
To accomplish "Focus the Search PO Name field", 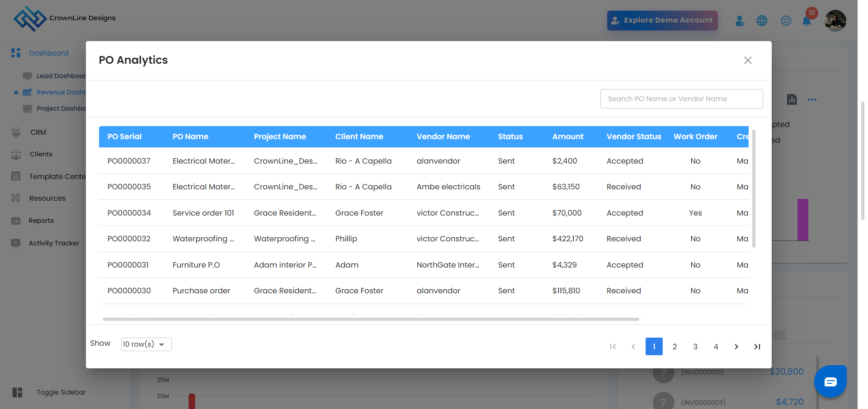I will (x=681, y=99).
